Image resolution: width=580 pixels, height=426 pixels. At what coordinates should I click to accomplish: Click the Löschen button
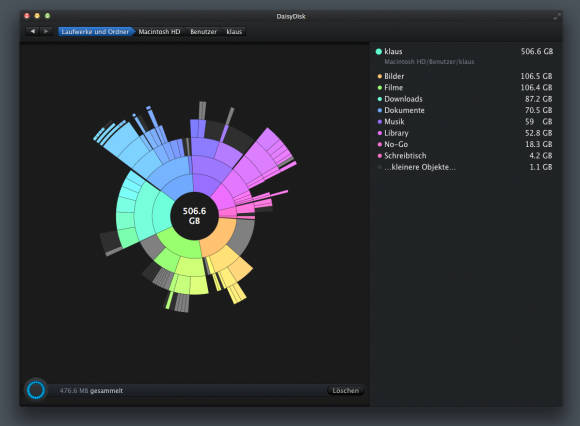(x=345, y=390)
